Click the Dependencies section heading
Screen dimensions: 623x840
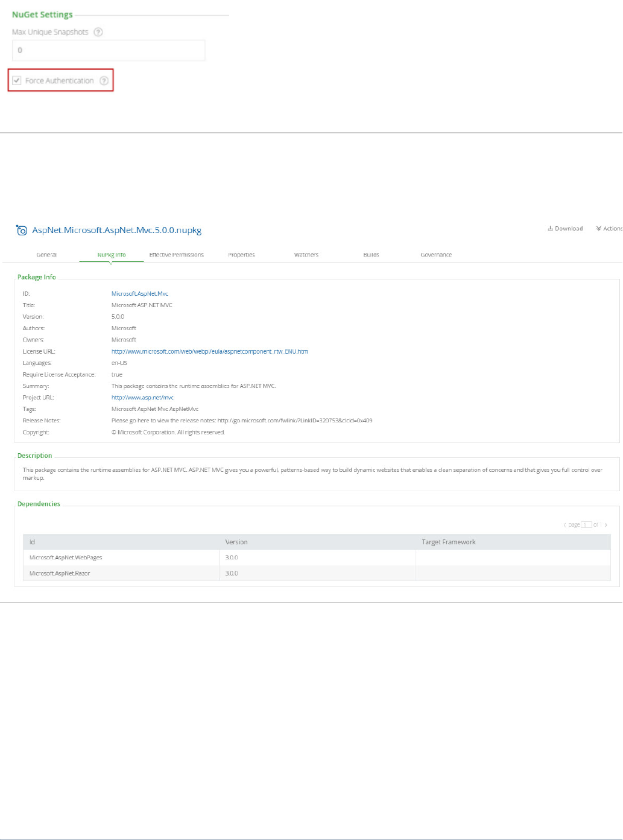click(x=39, y=504)
